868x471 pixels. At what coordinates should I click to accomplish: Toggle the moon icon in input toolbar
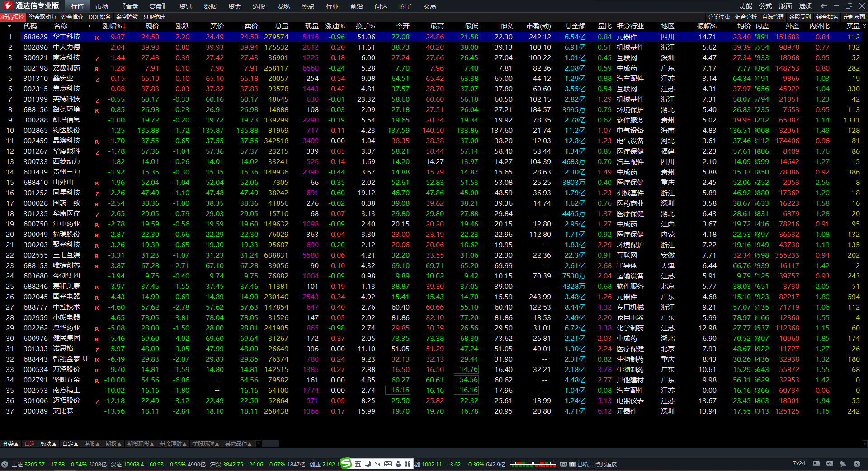pos(368,464)
